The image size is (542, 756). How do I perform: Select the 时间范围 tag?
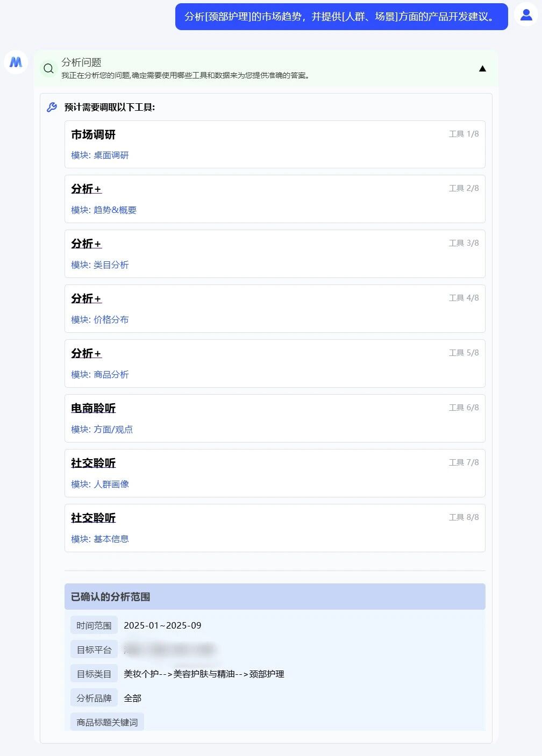click(x=94, y=625)
